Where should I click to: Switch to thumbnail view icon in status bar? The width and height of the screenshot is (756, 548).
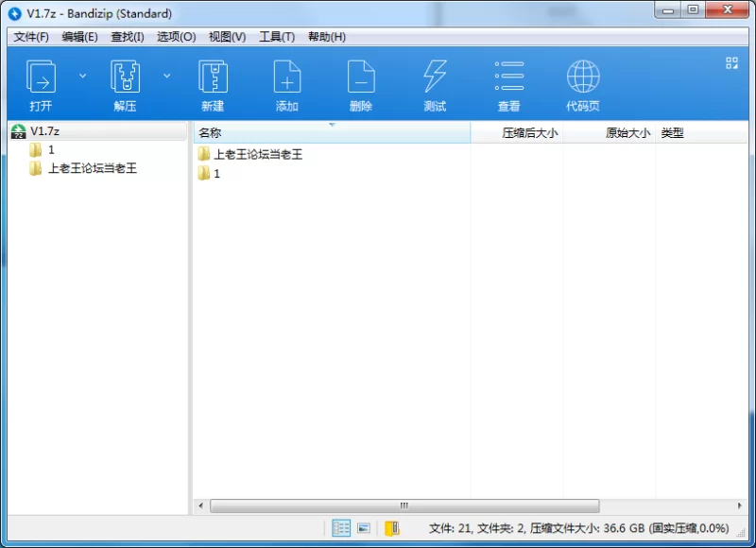tap(364, 528)
